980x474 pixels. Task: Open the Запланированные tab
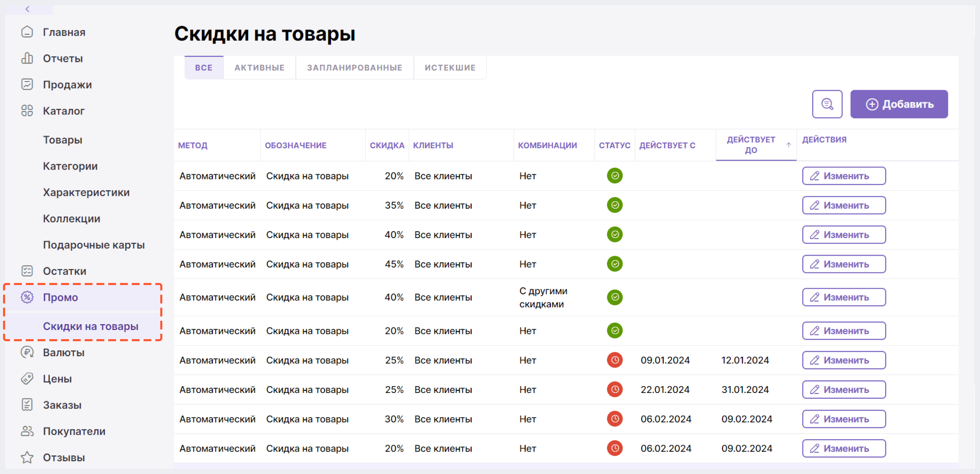coord(355,68)
